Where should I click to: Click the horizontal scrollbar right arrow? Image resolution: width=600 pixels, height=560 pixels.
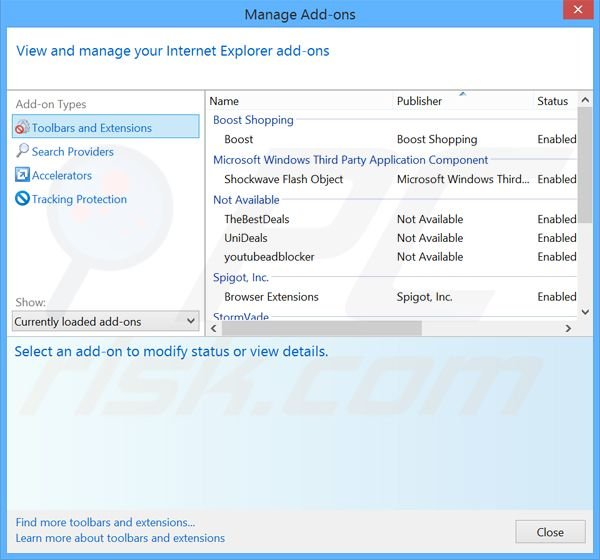[x=568, y=328]
